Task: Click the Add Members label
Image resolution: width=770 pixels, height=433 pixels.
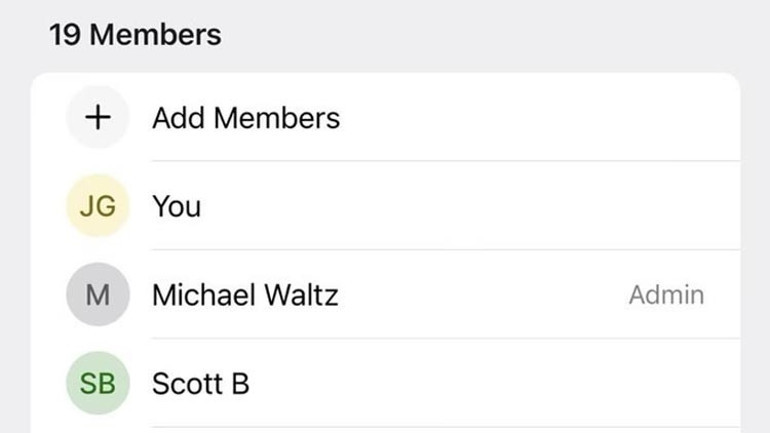Action: click(x=246, y=118)
